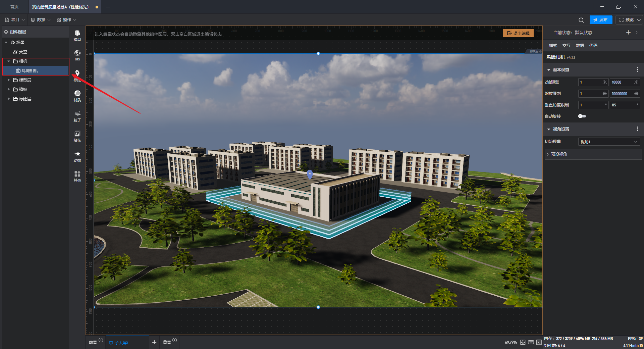Click the Z轴距离 maximum input showing 10000
The width and height of the screenshot is (644, 349).
(625, 82)
